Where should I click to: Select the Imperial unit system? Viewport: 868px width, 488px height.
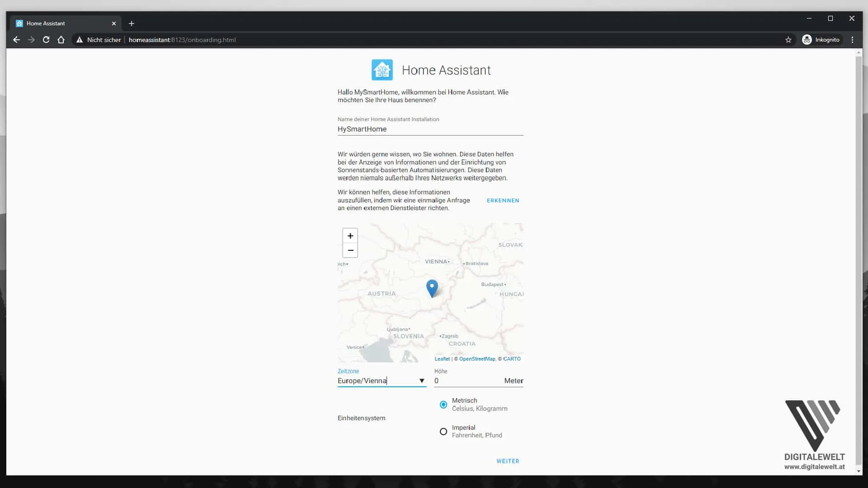coord(443,432)
